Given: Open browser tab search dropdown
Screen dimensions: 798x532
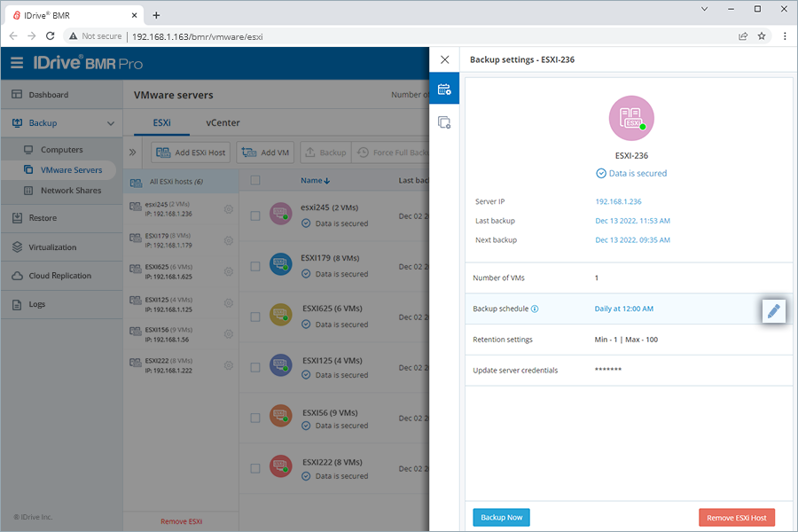Looking at the screenshot, I should pyautogui.click(x=704, y=9).
